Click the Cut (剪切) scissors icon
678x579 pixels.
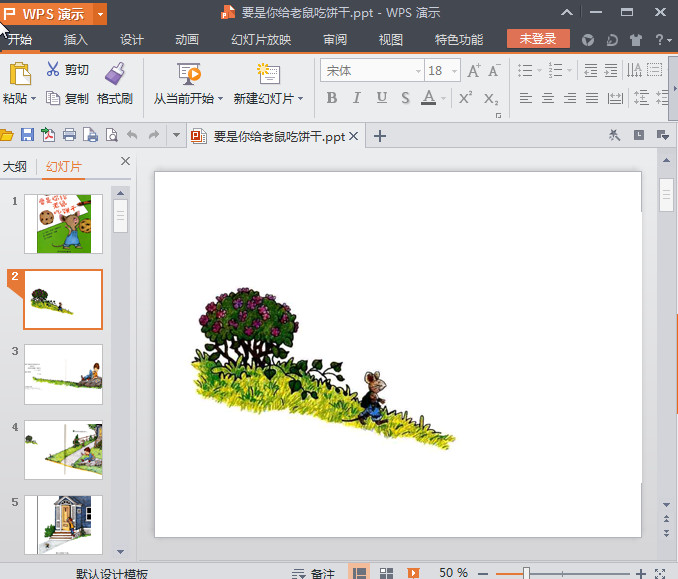tap(53, 70)
